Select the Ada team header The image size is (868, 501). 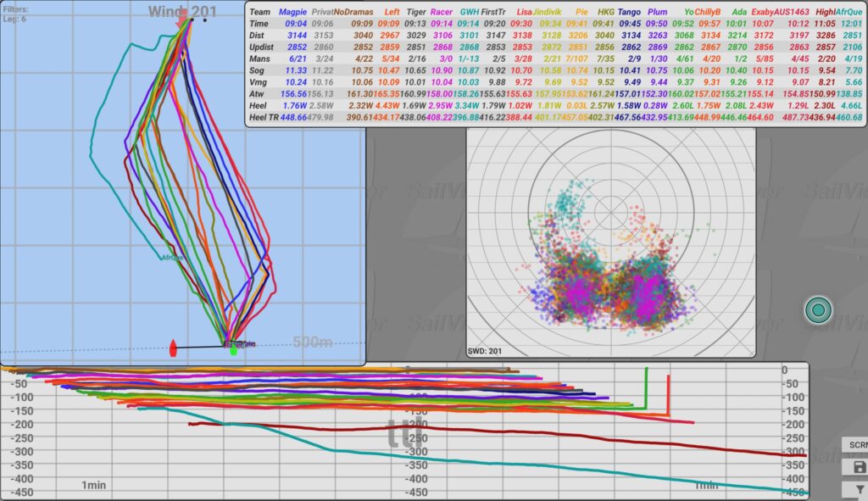point(739,12)
